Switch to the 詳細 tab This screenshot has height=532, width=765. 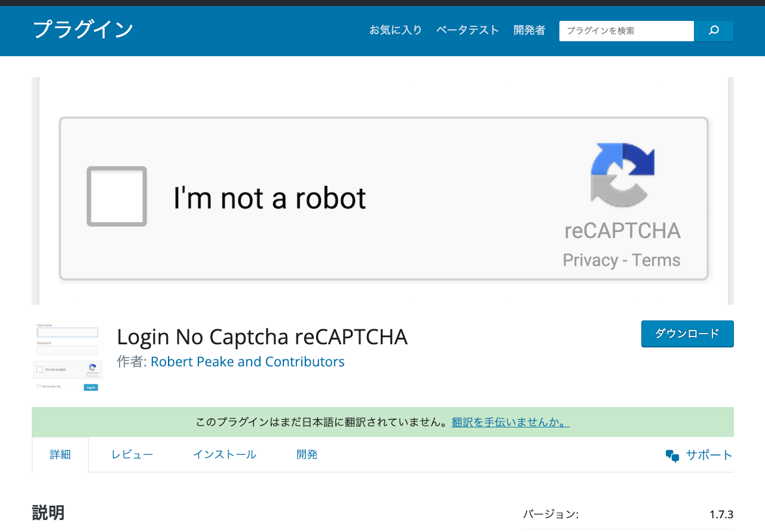point(60,455)
